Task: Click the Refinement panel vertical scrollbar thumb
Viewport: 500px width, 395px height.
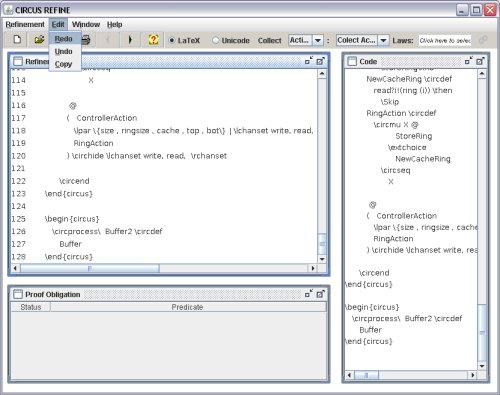Action: pos(322,244)
